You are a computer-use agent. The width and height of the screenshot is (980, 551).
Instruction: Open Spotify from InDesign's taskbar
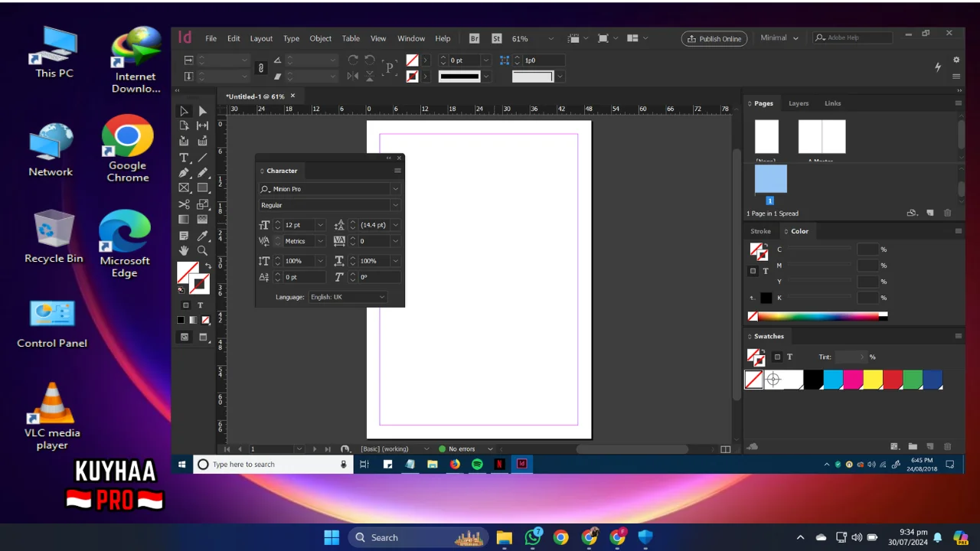477,464
